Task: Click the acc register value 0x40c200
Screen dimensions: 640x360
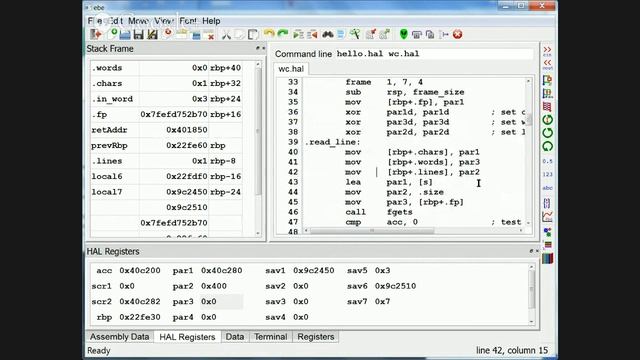Action: (140, 271)
